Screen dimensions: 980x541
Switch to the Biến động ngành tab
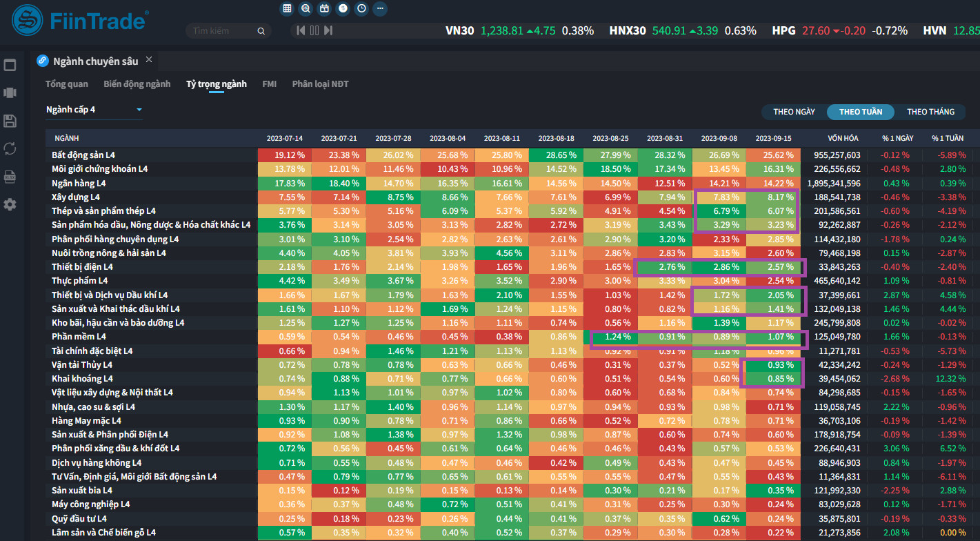pos(137,84)
